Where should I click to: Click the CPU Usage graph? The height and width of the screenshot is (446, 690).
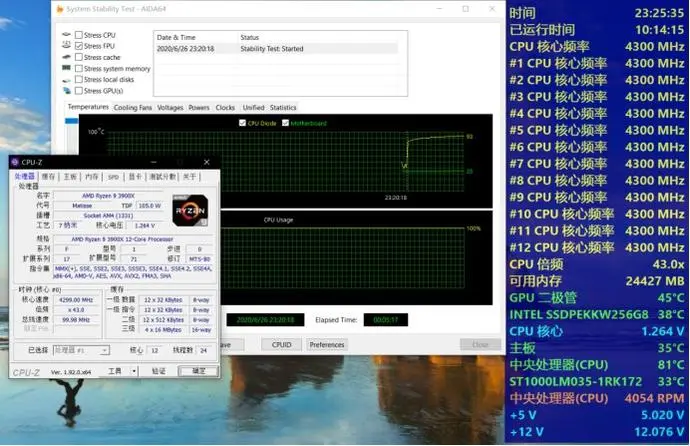(355, 258)
